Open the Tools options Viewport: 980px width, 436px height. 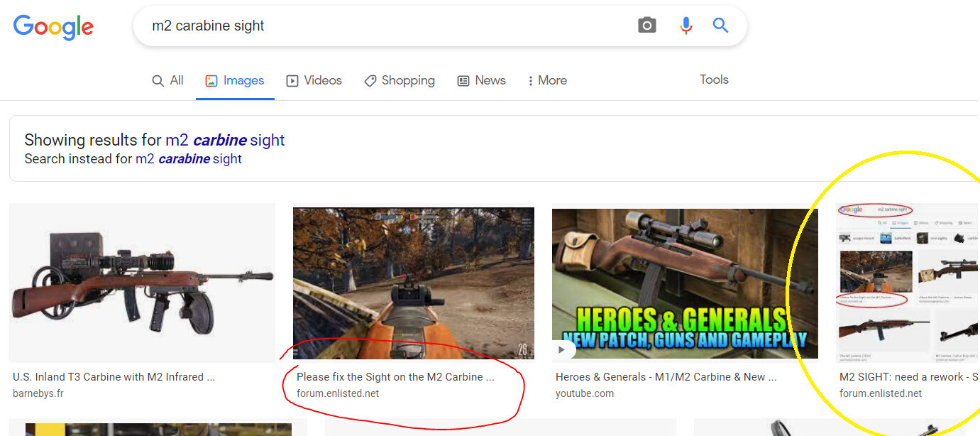pyautogui.click(x=714, y=80)
